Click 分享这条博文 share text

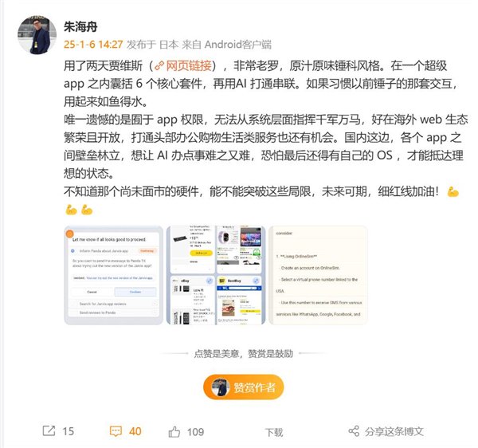point(394,431)
